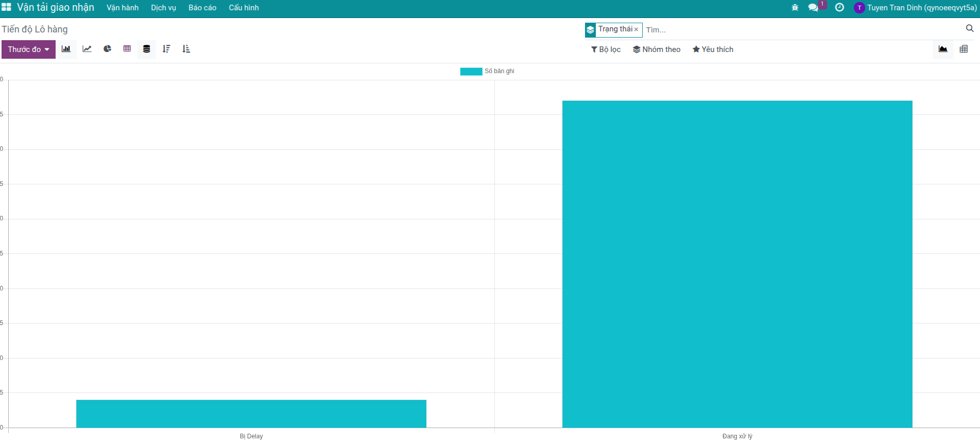Viewport: 980px width, 443px height.
Task: Switch to bar chart mode
Action: click(x=66, y=49)
